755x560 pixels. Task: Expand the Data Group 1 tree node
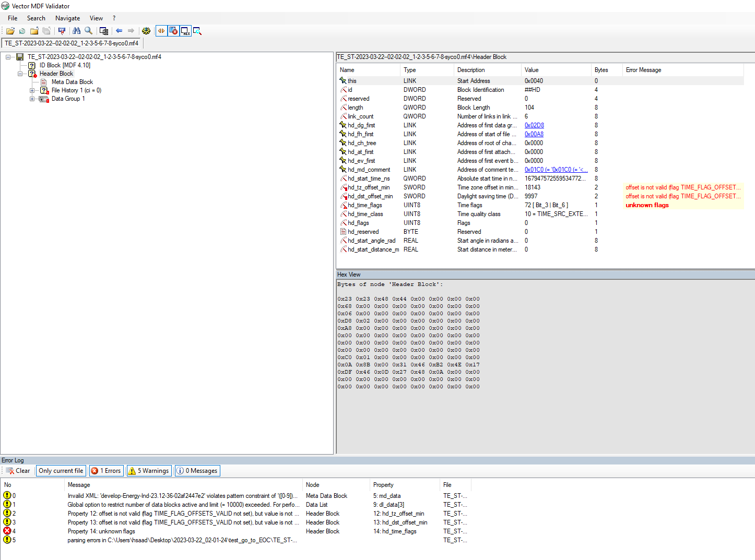[32, 99]
